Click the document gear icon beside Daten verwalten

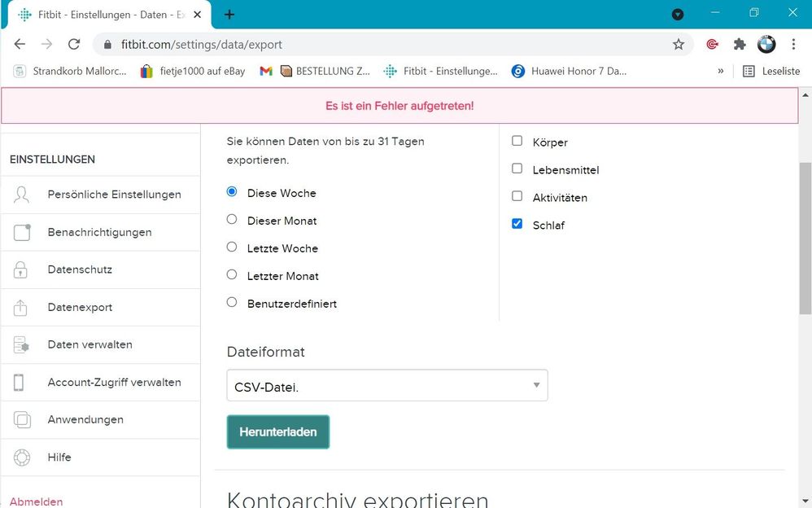(x=21, y=344)
